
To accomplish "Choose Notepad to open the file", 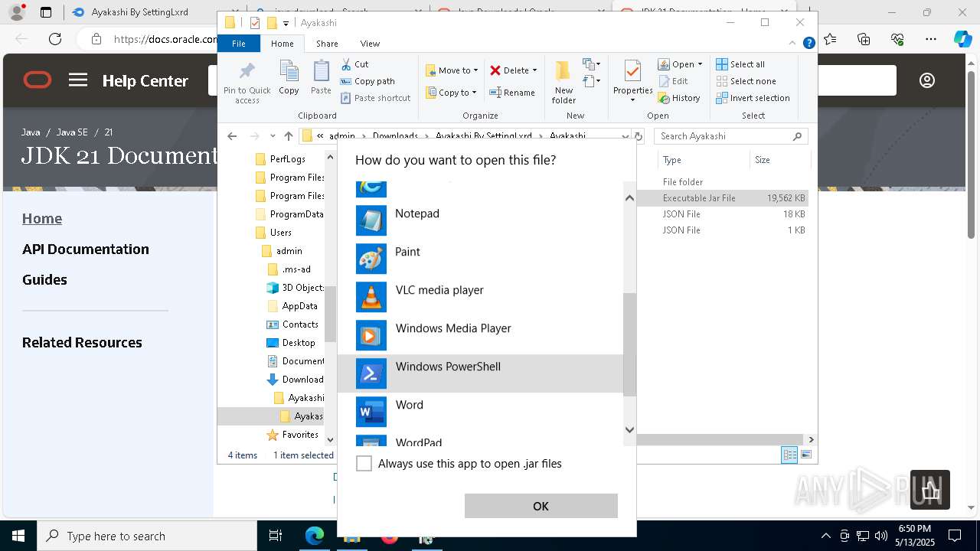I will (480, 220).
